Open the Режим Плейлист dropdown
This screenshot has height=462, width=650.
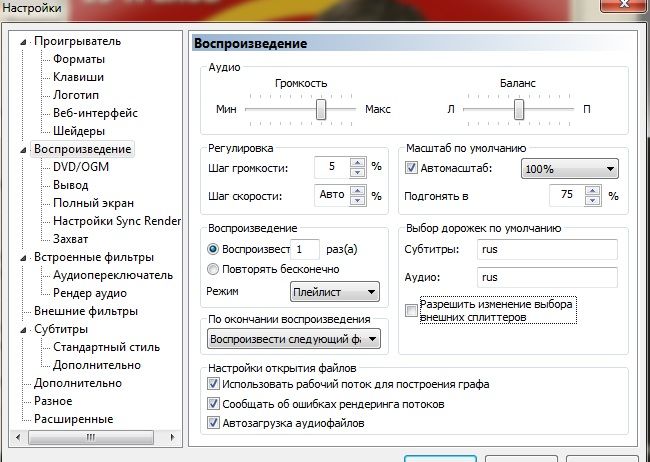[334, 292]
